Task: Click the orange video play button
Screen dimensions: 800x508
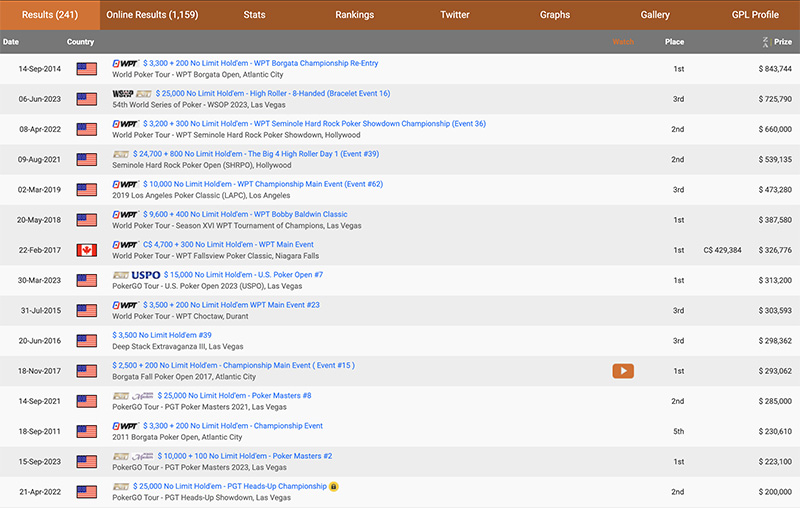Action: 623,370
